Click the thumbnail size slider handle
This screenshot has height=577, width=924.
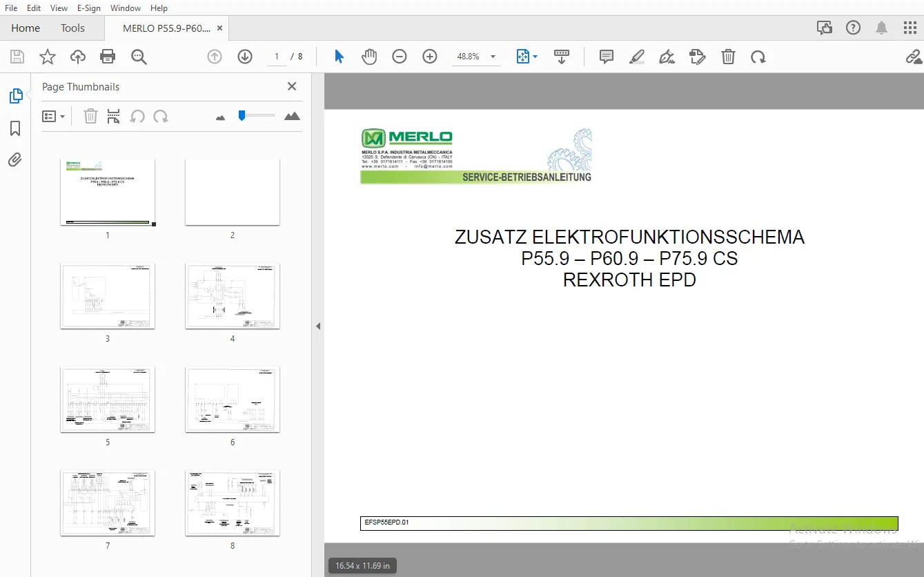tap(242, 115)
